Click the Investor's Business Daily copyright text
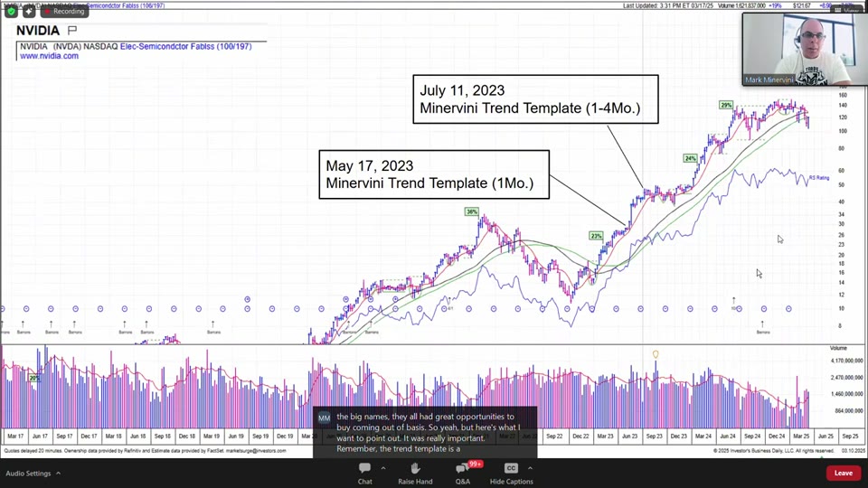This screenshot has height=488, width=868. 774,451
